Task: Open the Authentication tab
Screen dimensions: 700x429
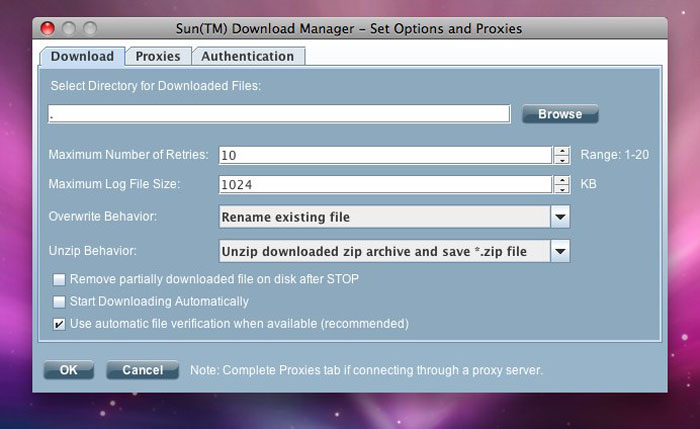Action: click(x=247, y=56)
